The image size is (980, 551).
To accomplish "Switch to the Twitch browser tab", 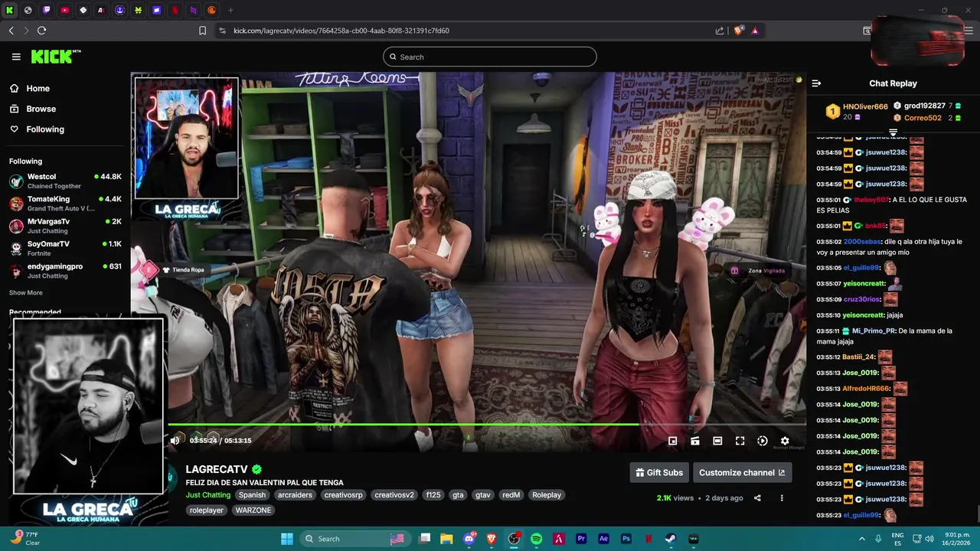I will (x=46, y=10).
